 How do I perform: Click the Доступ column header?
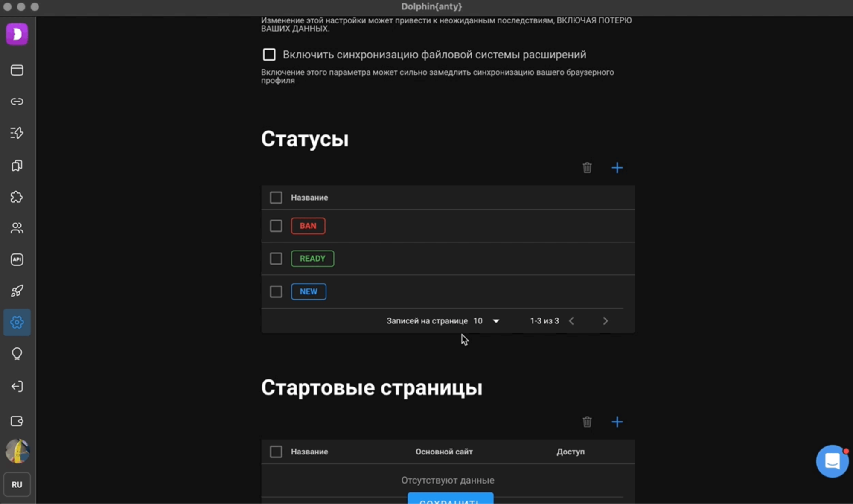pyautogui.click(x=571, y=452)
